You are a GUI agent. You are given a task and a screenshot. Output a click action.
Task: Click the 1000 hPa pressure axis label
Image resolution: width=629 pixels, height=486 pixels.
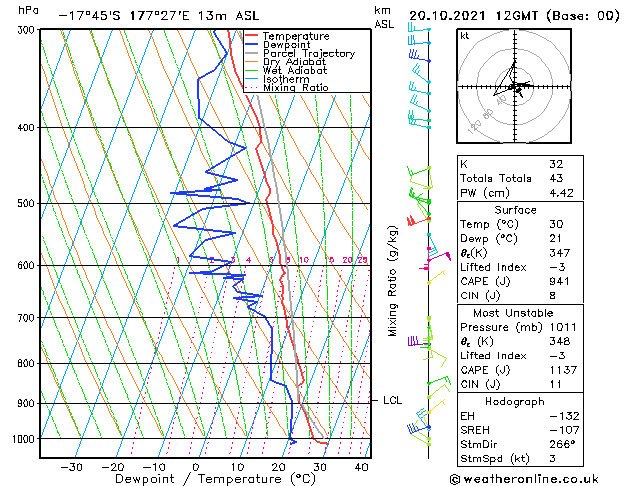24,439
